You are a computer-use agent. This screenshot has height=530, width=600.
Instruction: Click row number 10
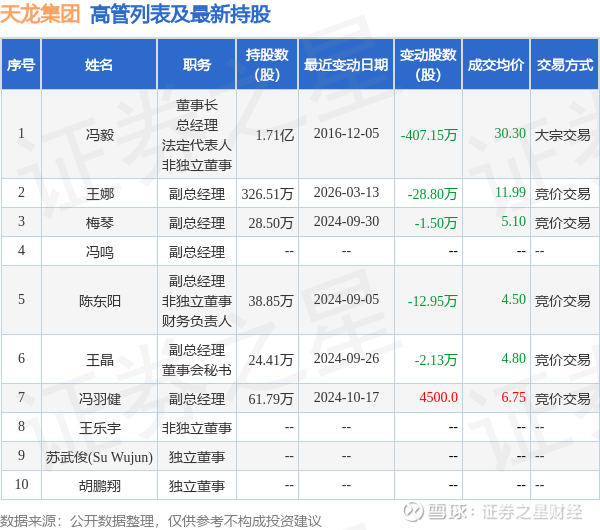(x=21, y=484)
